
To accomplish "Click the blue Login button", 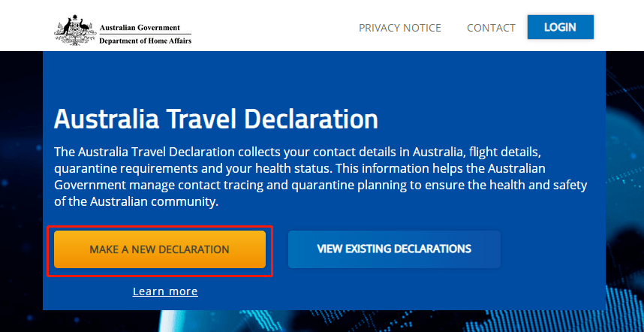I will point(560,27).
